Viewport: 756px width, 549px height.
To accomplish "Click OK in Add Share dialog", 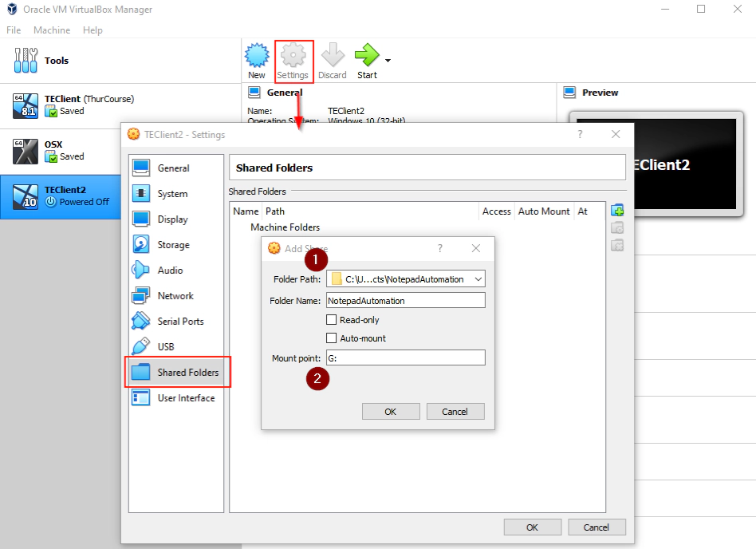I will [390, 412].
